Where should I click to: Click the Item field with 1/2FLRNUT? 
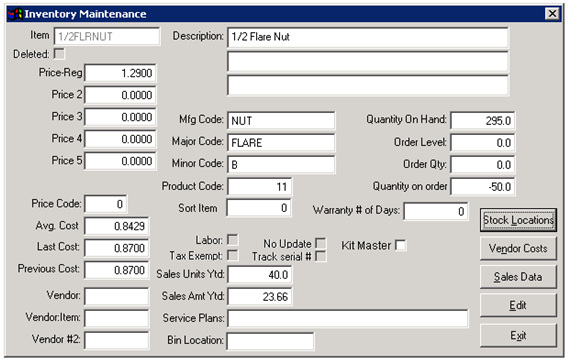[107, 36]
